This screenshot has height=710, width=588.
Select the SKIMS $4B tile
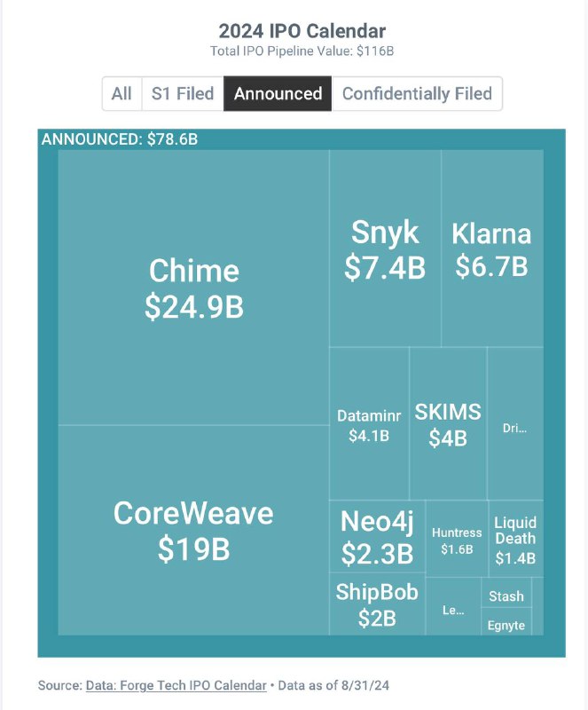pos(448,424)
